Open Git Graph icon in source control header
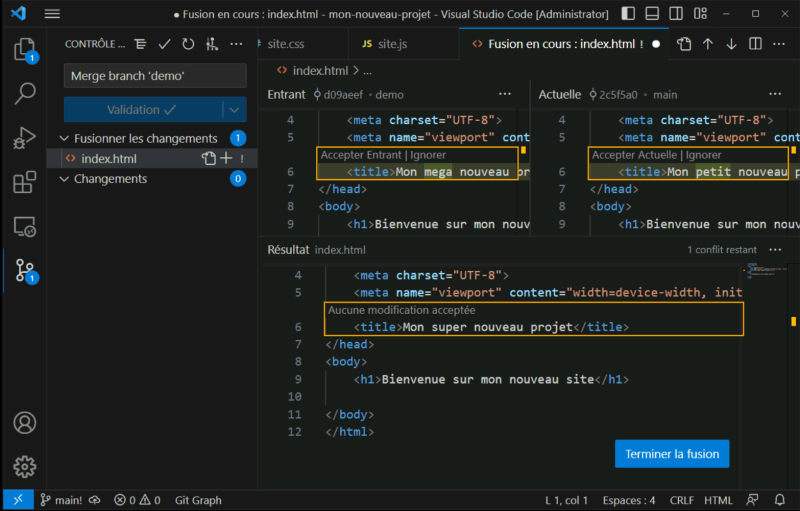Image resolution: width=800 pixels, height=511 pixels. [x=212, y=44]
